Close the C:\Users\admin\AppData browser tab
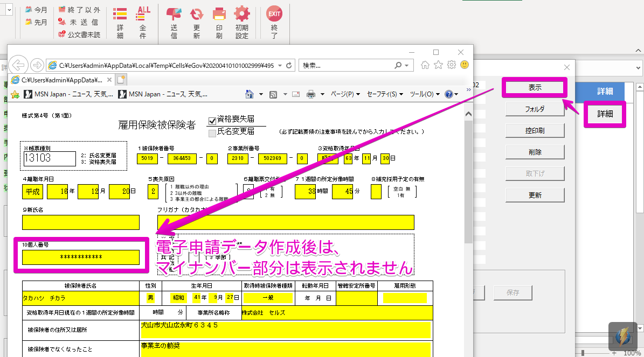 (x=109, y=80)
